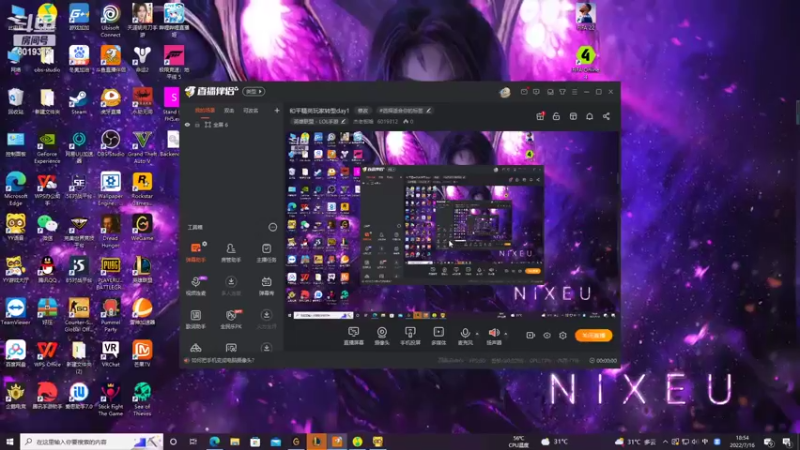The height and width of the screenshot is (450, 800).
Task: Open Sea of Thieves desktop shortcut
Action: point(142,399)
